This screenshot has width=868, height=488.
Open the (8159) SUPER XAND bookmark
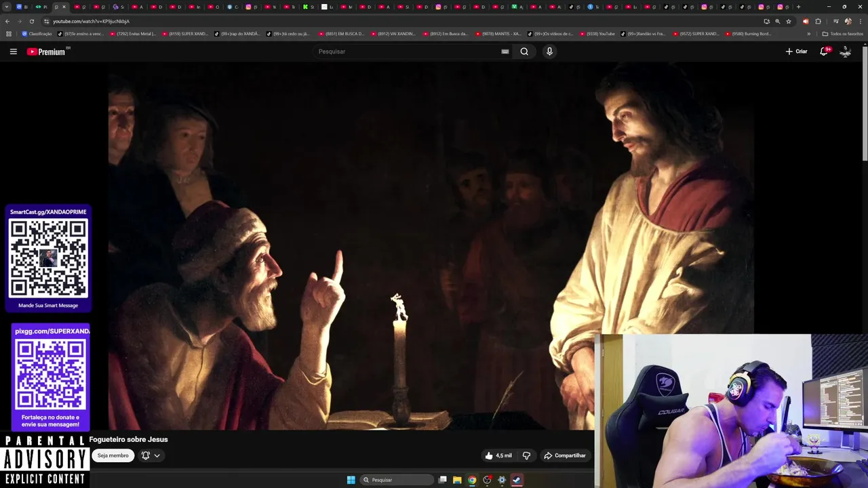click(x=185, y=34)
